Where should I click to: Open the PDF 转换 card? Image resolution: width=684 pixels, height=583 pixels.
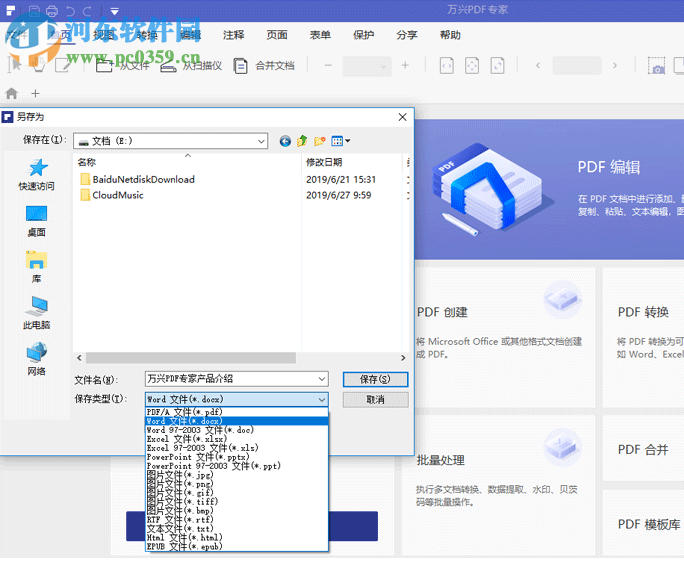(x=643, y=338)
